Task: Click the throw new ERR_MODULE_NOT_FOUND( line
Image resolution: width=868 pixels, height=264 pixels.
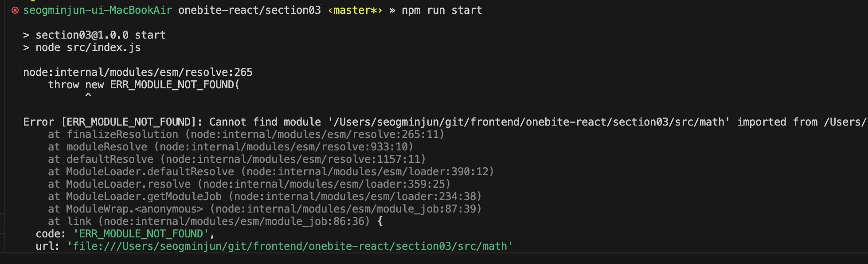Action: coord(144,85)
